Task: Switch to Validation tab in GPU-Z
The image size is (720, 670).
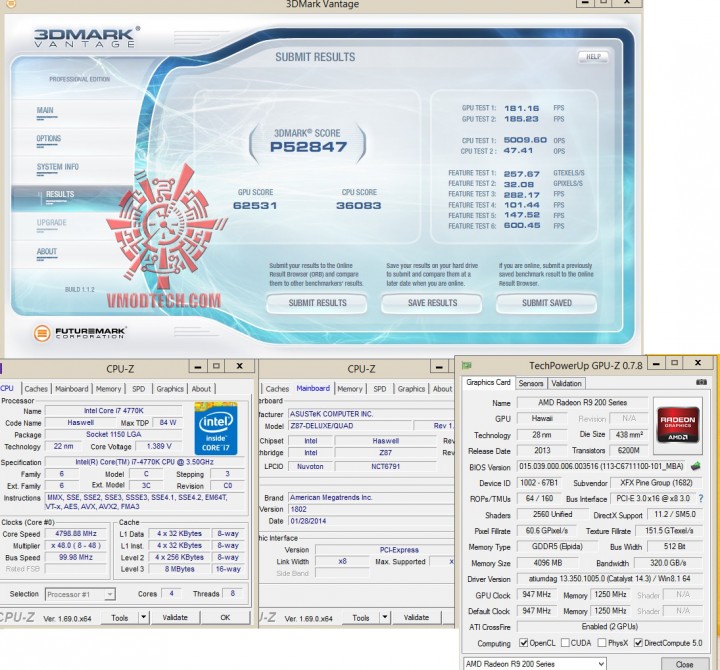Action: point(566,383)
